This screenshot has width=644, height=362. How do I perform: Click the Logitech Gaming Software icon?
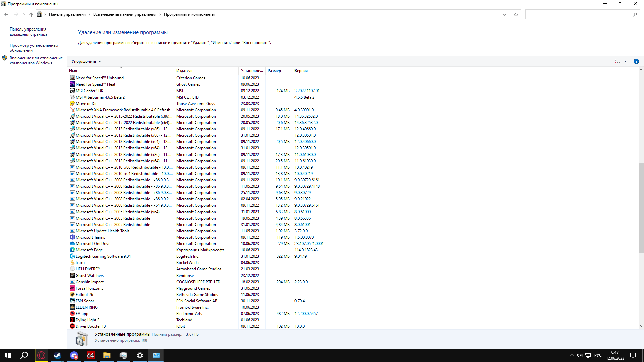(x=72, y=256)
